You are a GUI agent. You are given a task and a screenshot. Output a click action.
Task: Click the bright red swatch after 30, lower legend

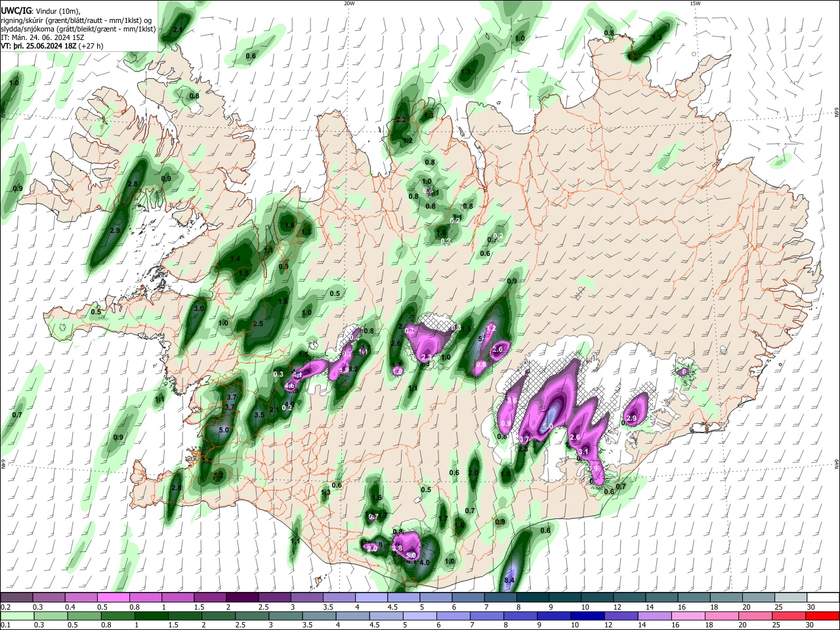[x=822, y=616]
